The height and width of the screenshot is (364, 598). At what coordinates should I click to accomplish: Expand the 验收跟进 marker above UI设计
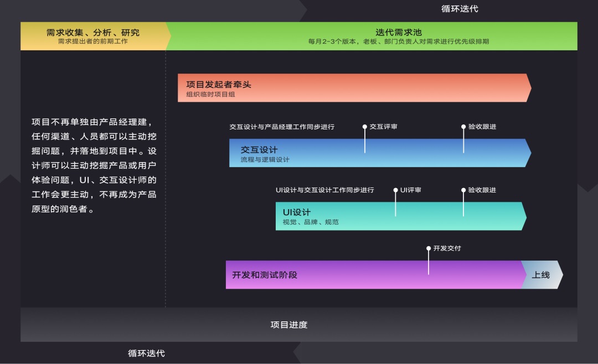click(x=463, y=190)
